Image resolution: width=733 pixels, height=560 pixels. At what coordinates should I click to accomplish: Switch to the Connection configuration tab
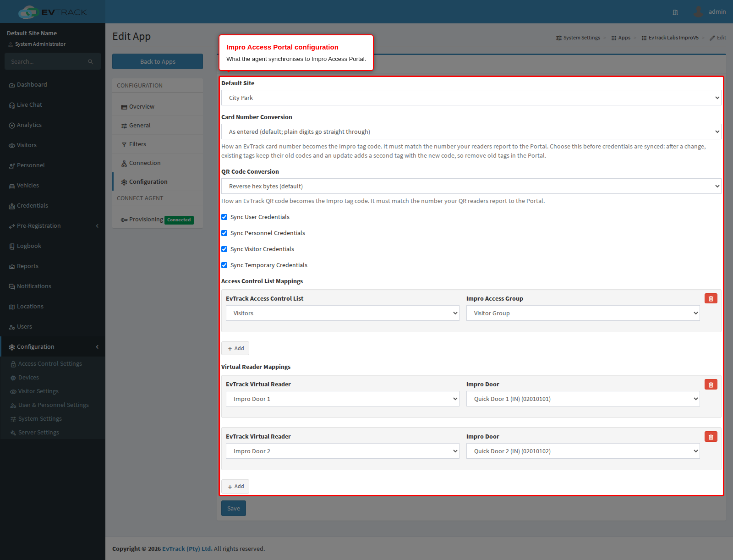[158, 163]
